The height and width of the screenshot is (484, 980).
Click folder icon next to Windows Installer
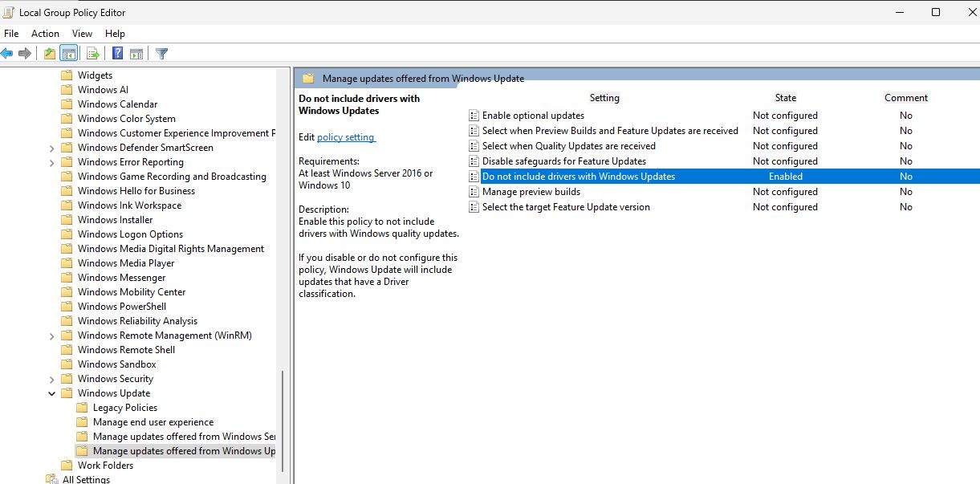coord(67,220)
